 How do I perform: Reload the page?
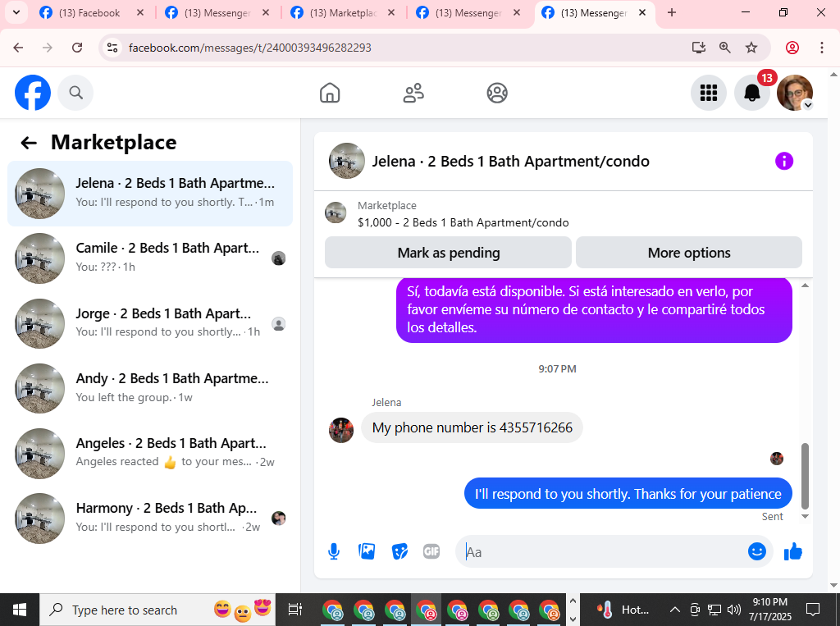coord(77,48)
